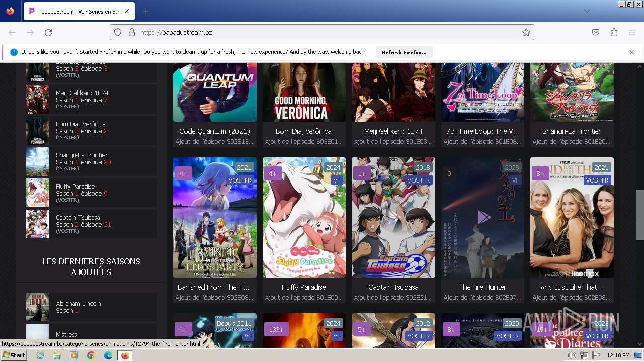
Task: Click LES DERNIERES SAISONS AJOUTÉES heading
Action: click(91, 267)
